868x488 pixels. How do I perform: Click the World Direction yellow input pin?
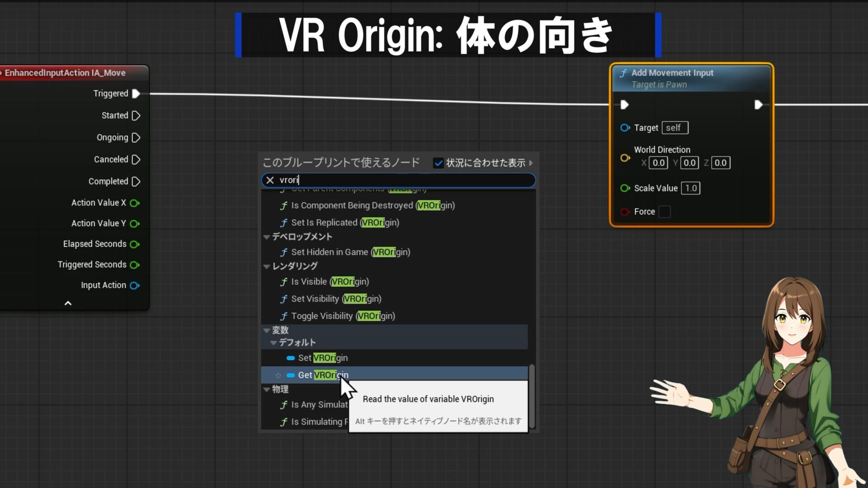(x=625, y=158)
